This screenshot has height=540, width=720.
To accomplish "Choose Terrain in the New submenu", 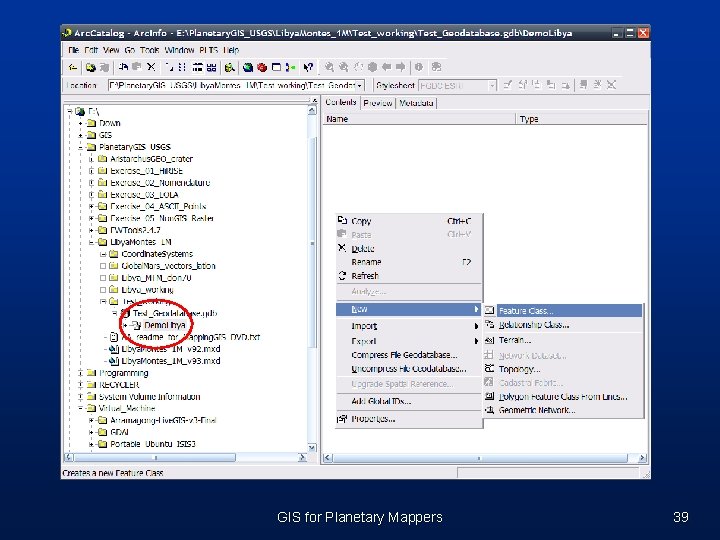I will click(563, 340).
